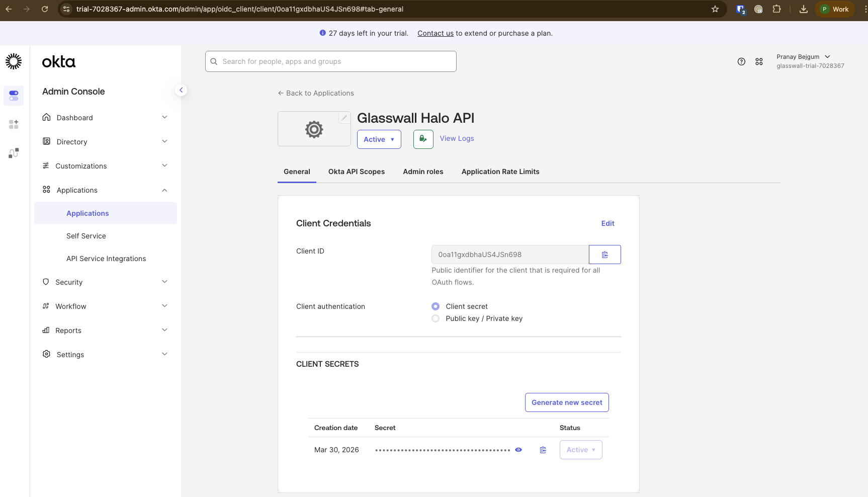Open the apps launcher icon near user name
The image size is (868, 497).
(759, 61)
